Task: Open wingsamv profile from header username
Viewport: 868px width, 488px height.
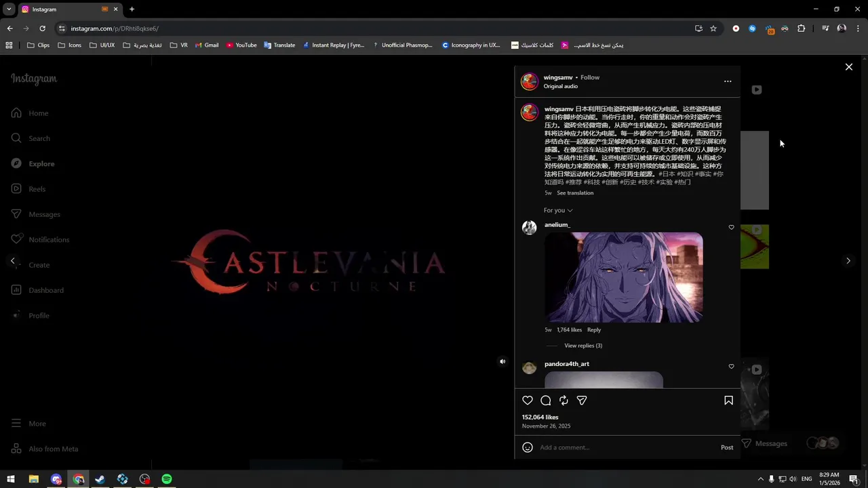Action: (x=558, y=77)
